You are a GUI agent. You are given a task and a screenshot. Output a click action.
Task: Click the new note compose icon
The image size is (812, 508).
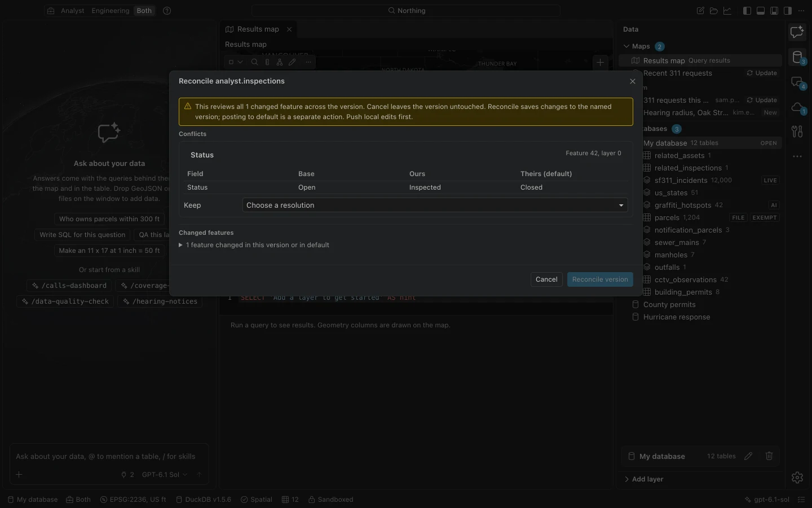click(700, 11)
